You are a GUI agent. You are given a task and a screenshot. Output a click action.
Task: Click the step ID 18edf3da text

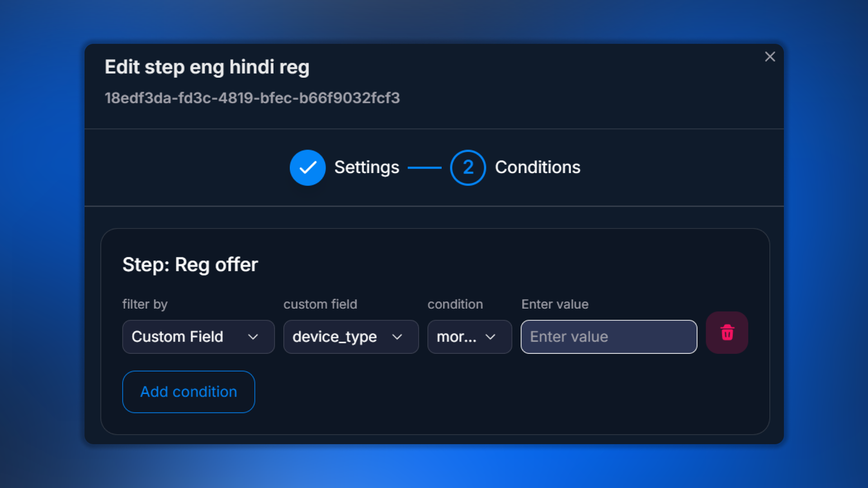point(252,98)
